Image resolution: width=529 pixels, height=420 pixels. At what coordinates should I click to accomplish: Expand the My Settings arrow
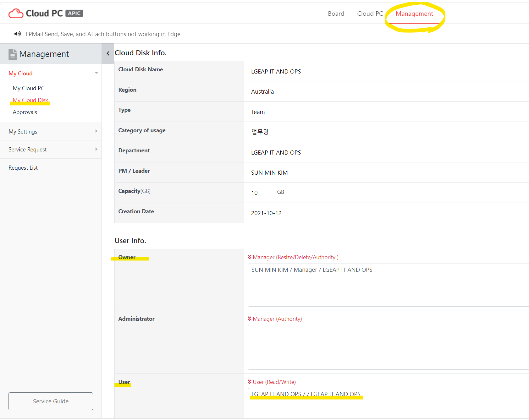pyautogui.click(x=96, y=131)
